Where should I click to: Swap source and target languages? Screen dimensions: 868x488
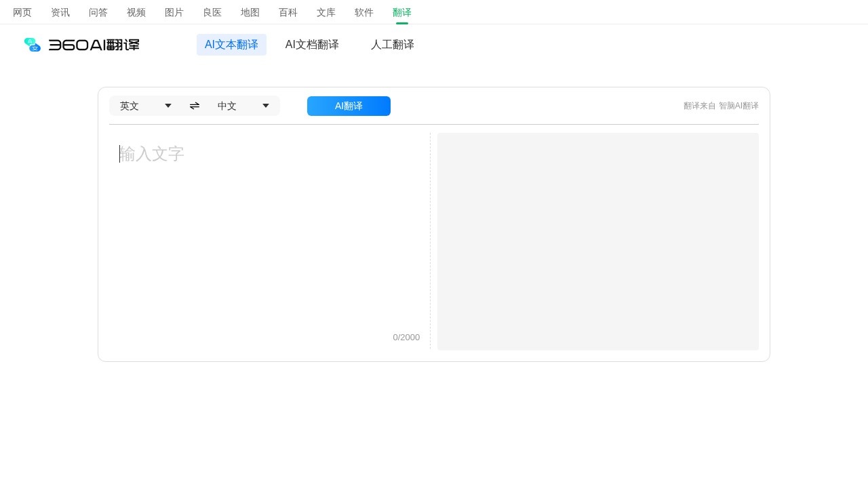195,106
